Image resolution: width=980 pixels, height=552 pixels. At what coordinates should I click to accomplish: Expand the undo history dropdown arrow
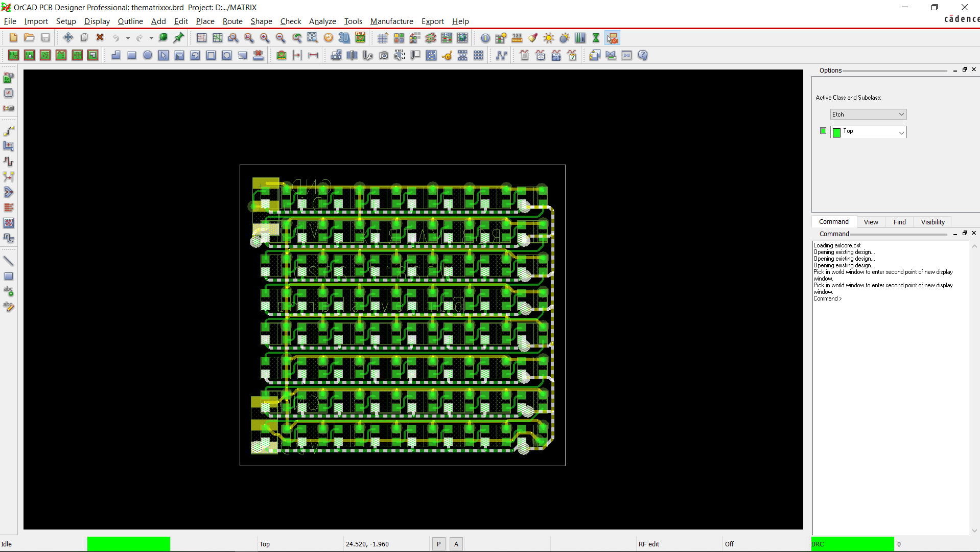pyautogui.click(x=127, y=38)
